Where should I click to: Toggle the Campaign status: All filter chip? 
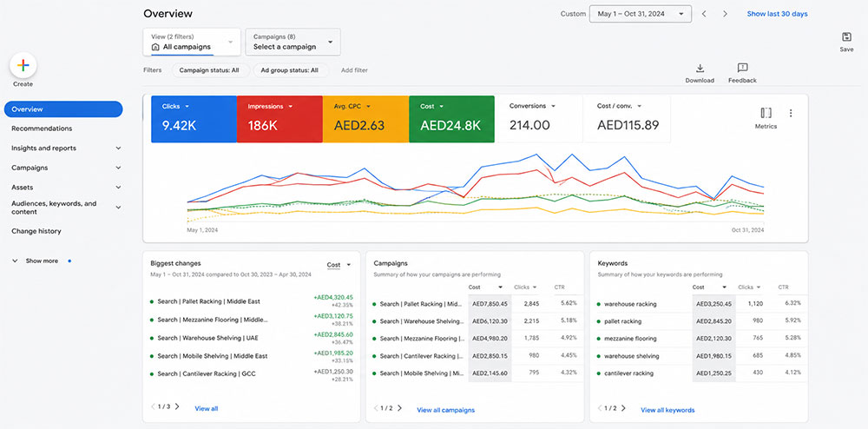click(209, 70)
